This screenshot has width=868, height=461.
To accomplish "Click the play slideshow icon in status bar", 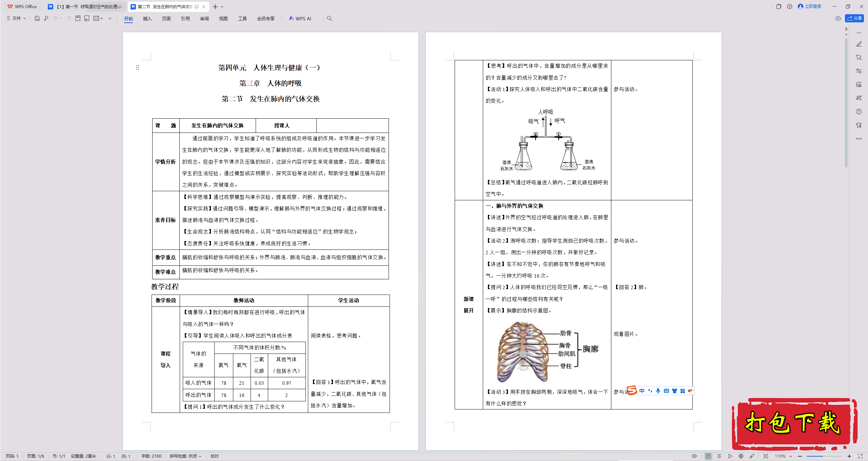I will click(730, 456).
